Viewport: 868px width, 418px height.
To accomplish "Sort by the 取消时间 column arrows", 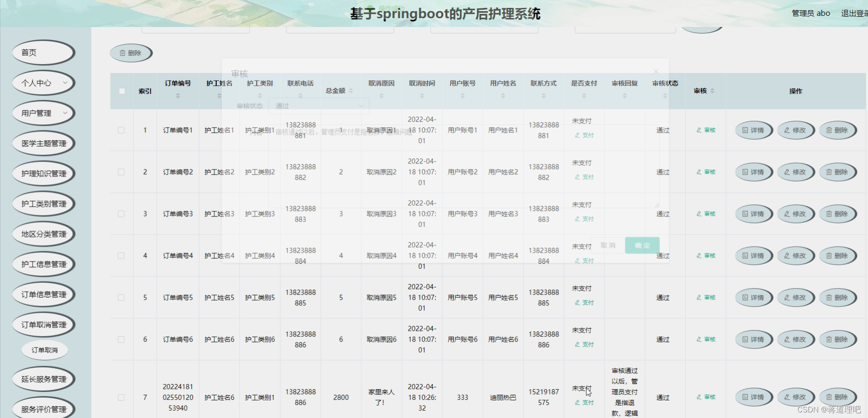I will 422,96.
